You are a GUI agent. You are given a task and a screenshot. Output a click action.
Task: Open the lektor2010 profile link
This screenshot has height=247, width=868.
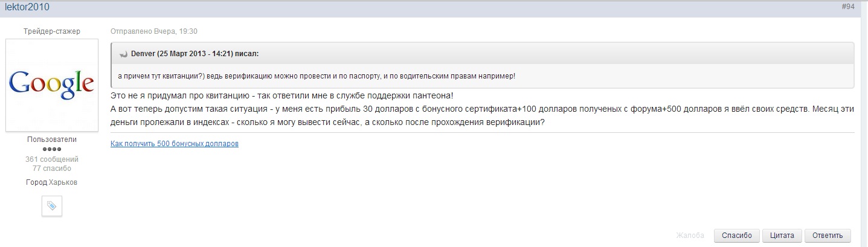click(x=27, y=7)
